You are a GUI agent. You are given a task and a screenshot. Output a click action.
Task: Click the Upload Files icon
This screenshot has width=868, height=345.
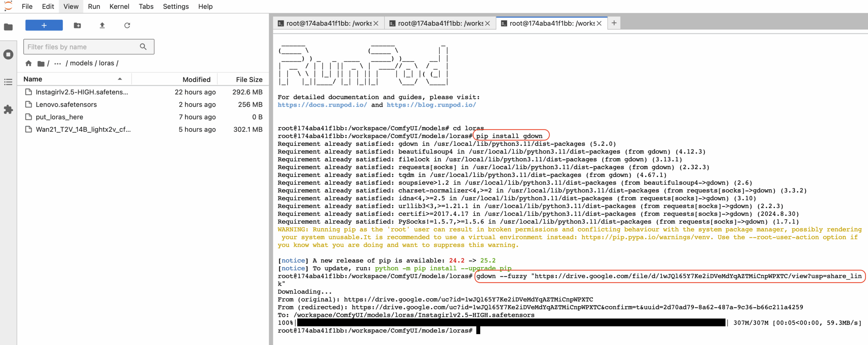click(x=102, y=25)
